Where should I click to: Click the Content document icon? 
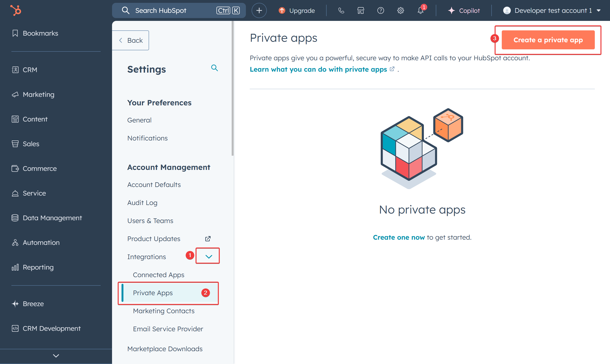[x=15, y=119]
